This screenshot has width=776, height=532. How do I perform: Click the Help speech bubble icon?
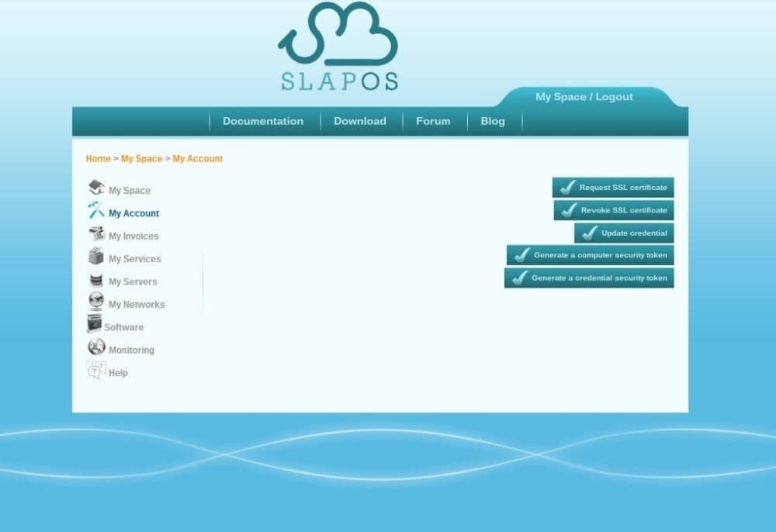tap(96, 369)
